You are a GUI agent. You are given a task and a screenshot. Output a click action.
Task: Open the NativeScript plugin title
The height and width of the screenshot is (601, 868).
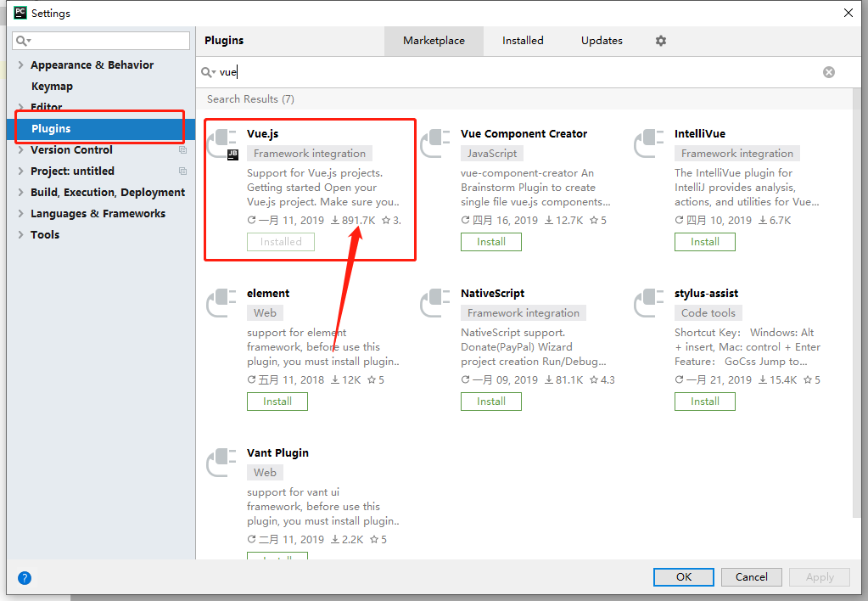[492, 293]
